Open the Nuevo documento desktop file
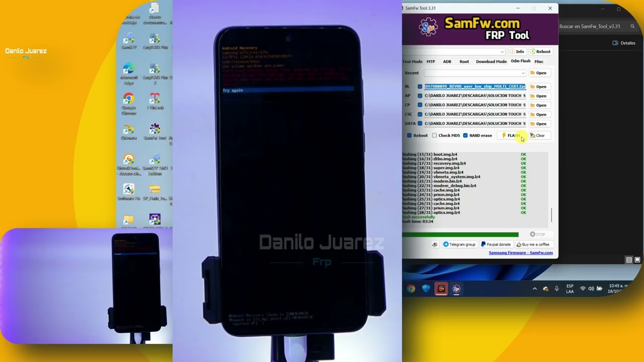Viewport: 644px width, 362px height. [x=154, y=14]
